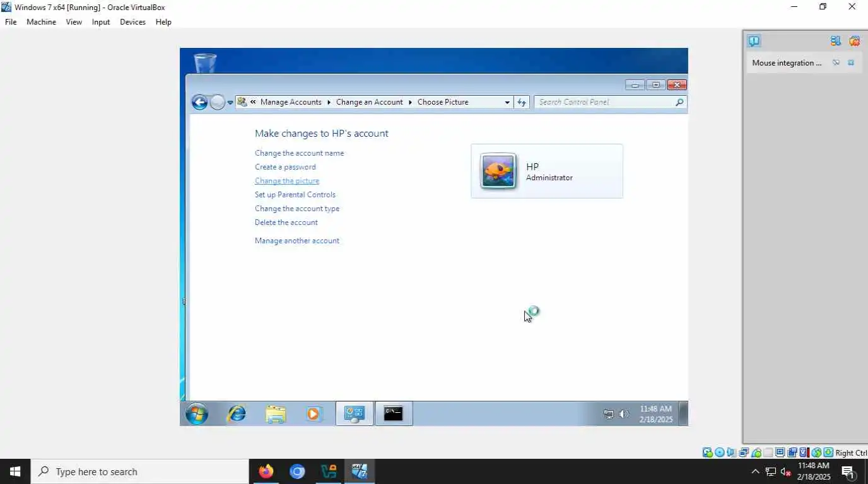Navigate to Change an Account breadcrumb

pyautogui.click(x=369, y=102)
